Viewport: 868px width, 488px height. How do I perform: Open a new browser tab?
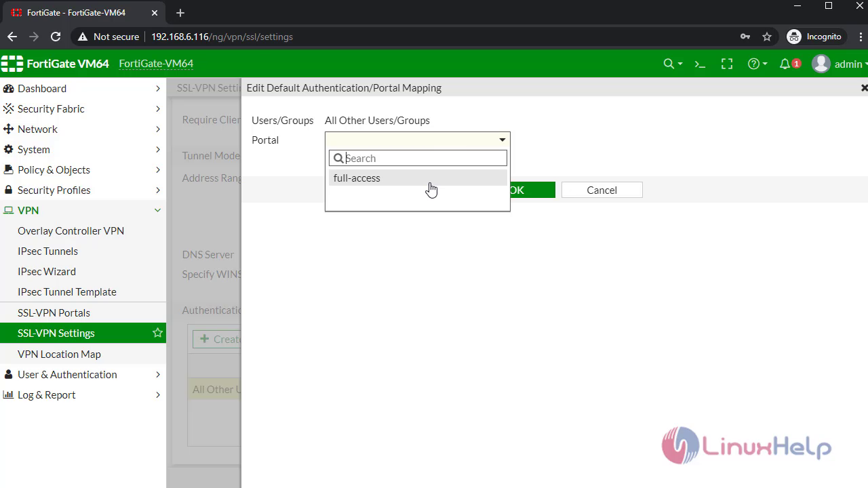click(x=180, y=13)
